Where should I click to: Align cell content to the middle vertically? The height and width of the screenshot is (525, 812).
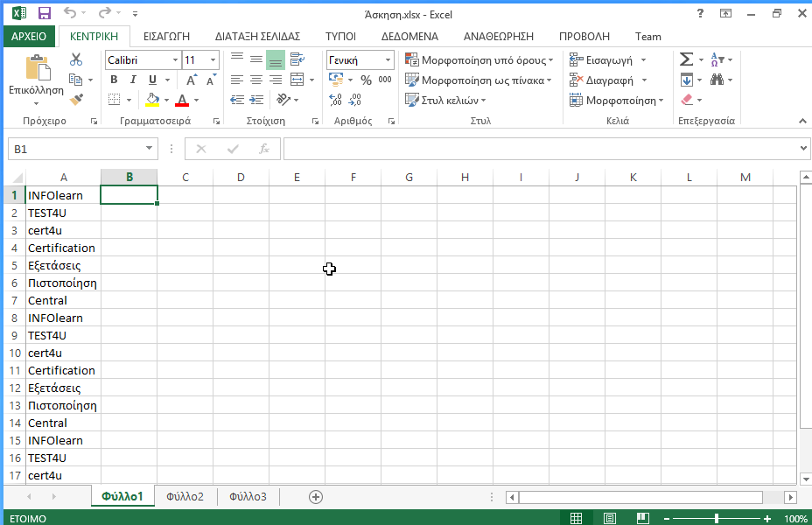255,59
